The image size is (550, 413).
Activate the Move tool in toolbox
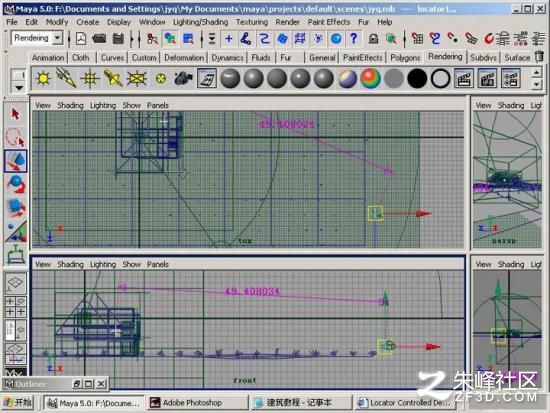(15, 161)
